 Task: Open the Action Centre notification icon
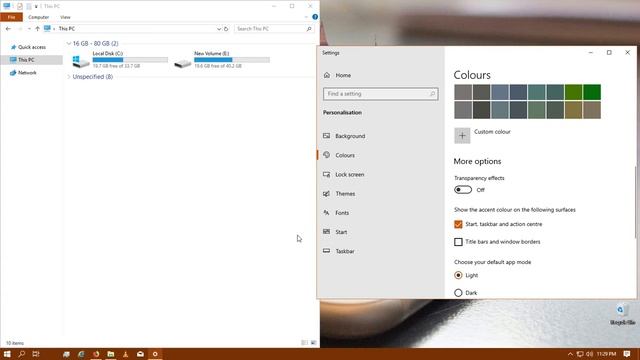click(627, 354)
